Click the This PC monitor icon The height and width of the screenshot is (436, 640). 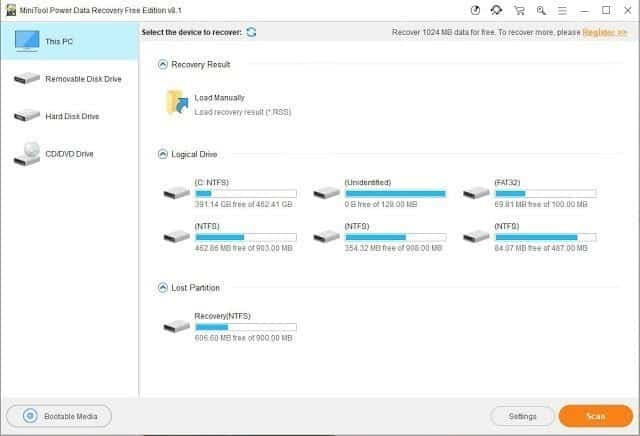click(x=27, y=41)
